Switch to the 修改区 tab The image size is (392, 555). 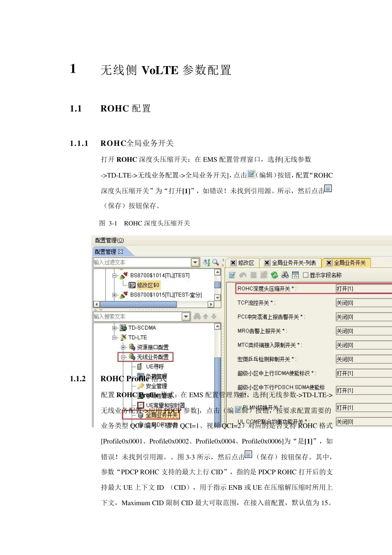(x=243, y=263)
